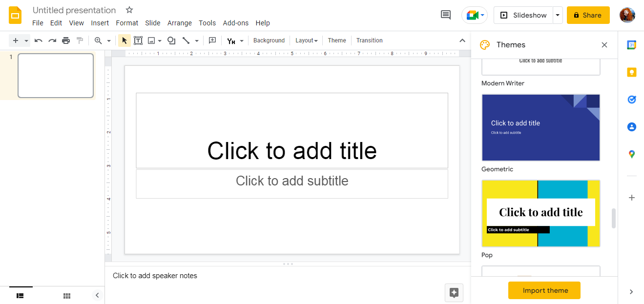Undo the last action
The width and height of the screenshot is (644, 304).
(x=39, y=41)
